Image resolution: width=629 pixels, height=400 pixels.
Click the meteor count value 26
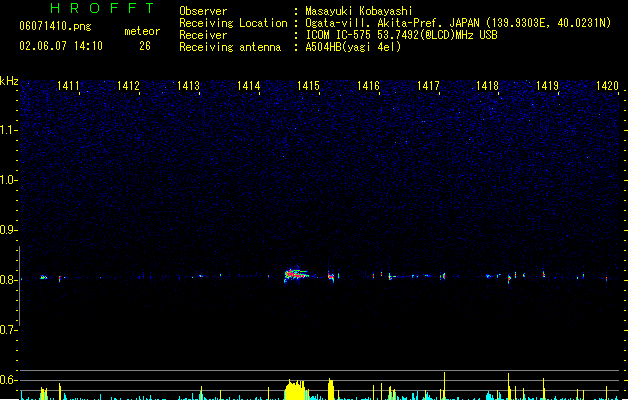(x=145, y=46)
